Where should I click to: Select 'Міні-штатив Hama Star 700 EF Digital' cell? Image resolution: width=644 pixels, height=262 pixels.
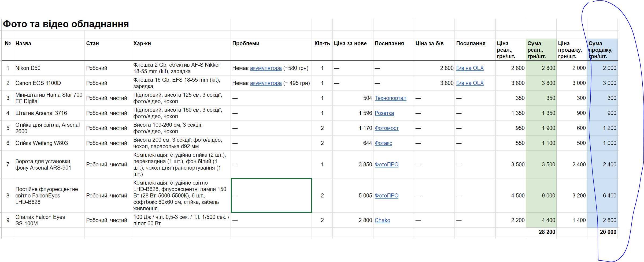[x=49, y=98]
